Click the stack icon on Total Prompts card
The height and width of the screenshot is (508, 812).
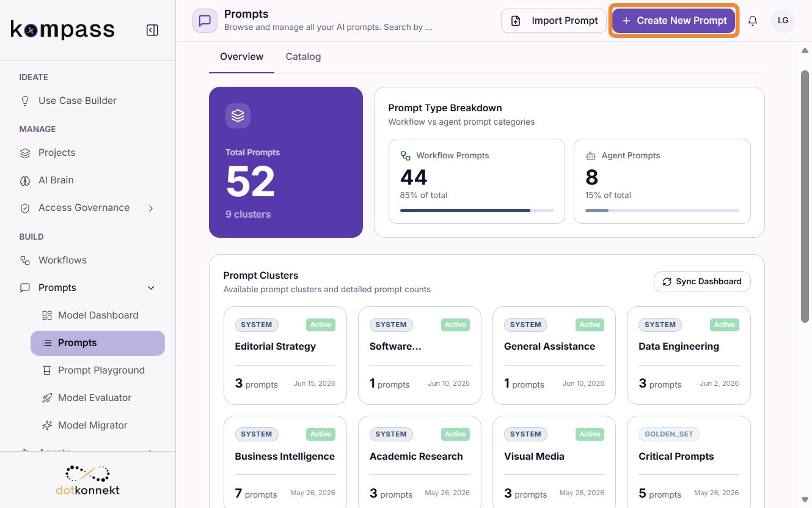[x=238, y=116]
